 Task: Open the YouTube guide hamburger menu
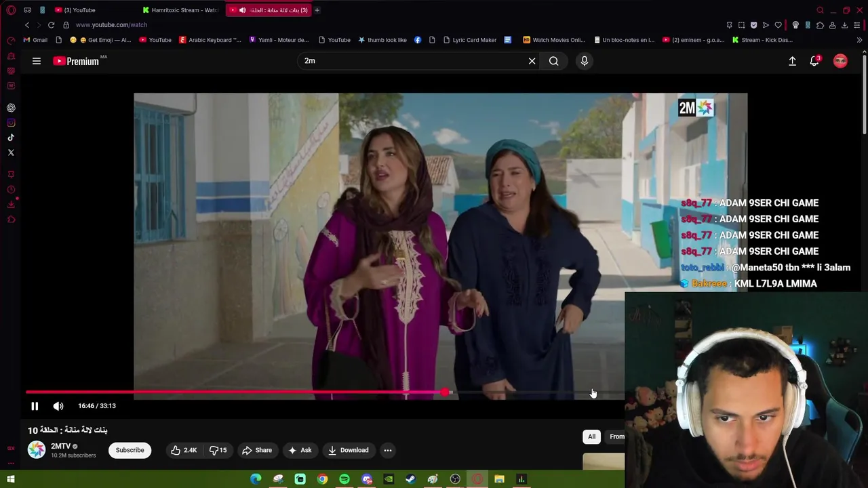click(x=37, y=61)
